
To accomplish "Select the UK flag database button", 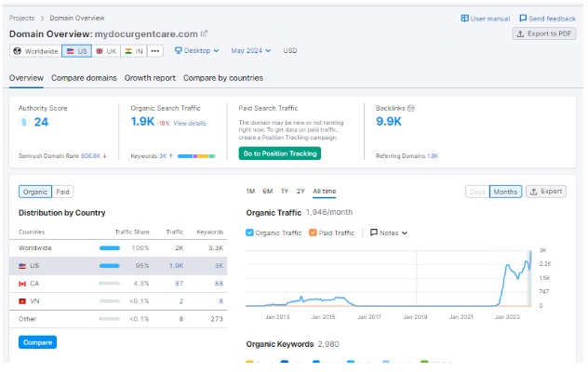I will (x=106, y=51).
